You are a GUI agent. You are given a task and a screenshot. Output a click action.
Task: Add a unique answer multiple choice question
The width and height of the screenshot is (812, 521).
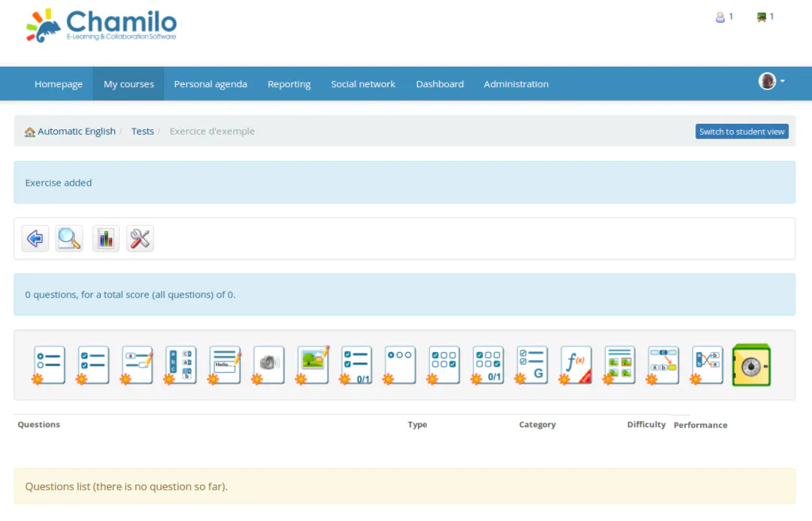click(x=48, y=365)
